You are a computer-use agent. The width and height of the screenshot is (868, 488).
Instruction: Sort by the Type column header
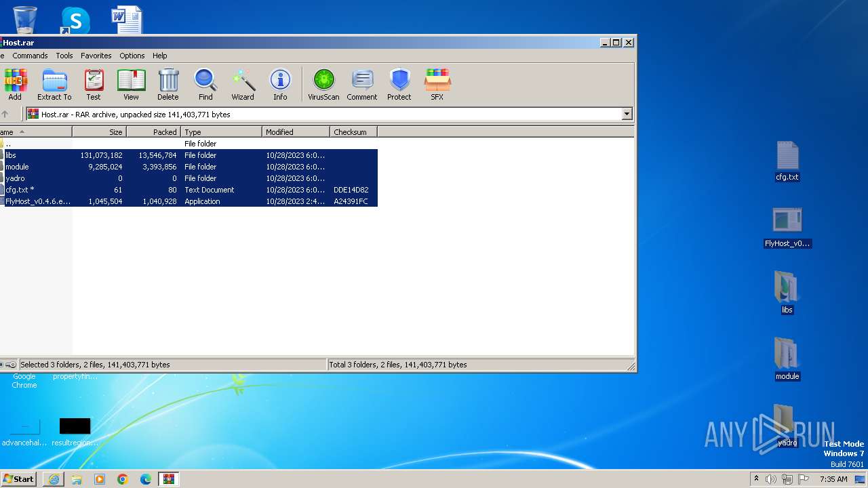coord(222,132)
